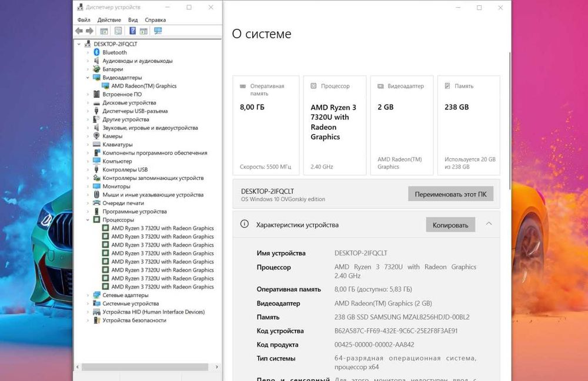Expand Звуковые, игровые и видеоустройства category
588x381 pixels.
point(88,128)
